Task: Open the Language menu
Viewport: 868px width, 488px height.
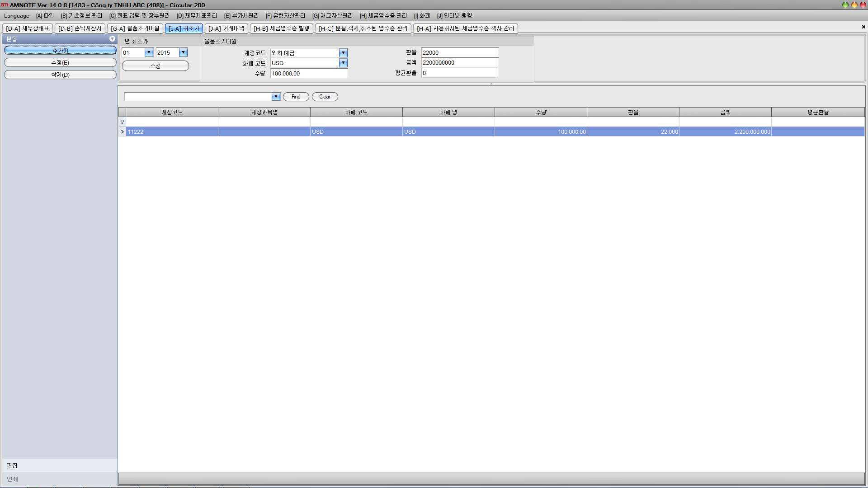Action: (x=17, y=16)
